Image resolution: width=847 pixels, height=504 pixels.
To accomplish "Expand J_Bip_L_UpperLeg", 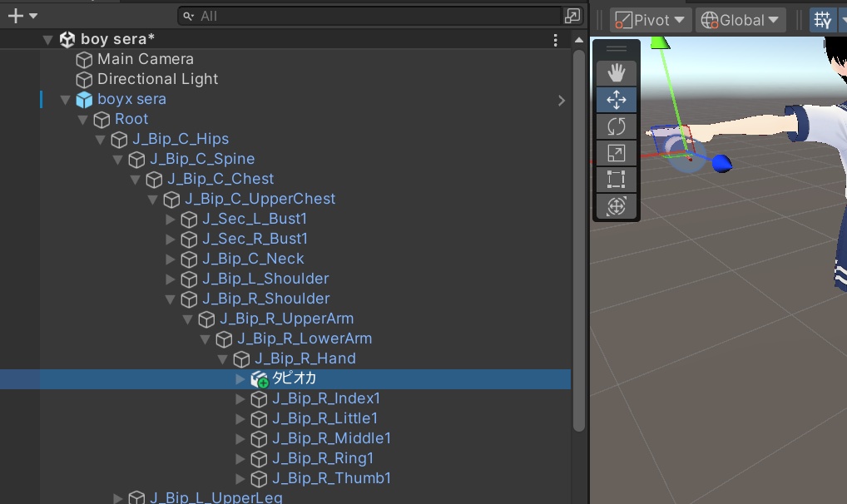I will 118,498.
